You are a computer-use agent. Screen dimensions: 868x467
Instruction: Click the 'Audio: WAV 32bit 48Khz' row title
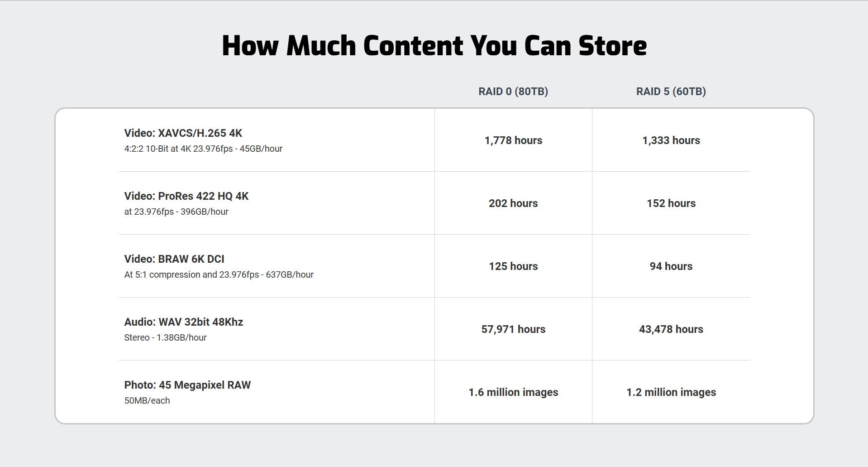[x=184, y=322]
